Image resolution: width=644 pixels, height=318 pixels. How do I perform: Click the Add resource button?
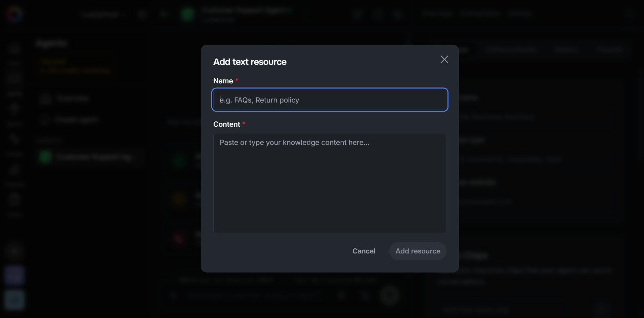pyautogui.click(x=418, y=251)
